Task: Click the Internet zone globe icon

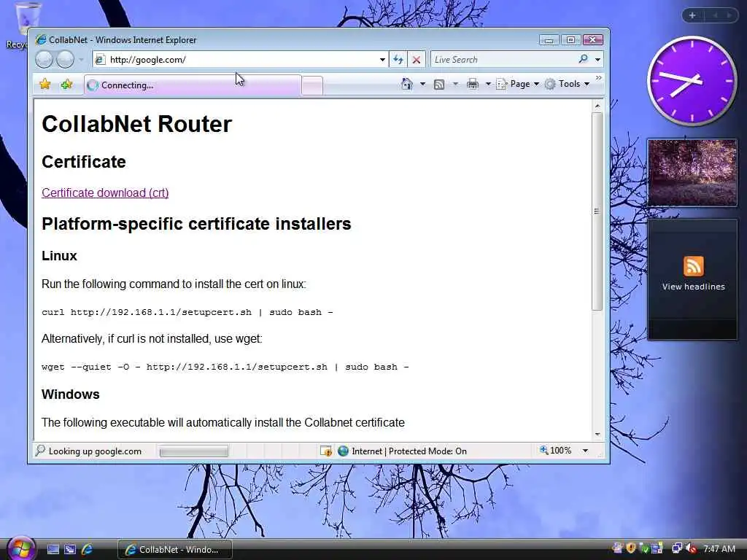Action: 343,451
